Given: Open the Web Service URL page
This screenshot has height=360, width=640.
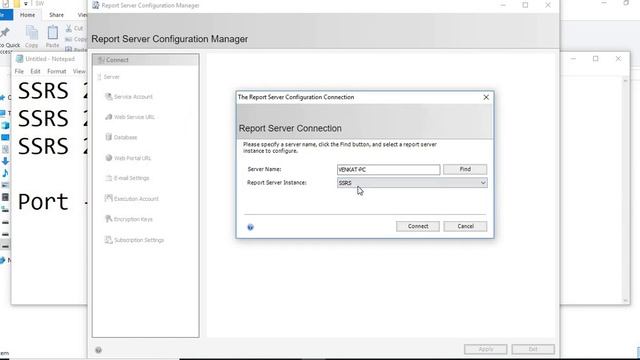Looking at the screenshot, I should (x=134, y=117).
